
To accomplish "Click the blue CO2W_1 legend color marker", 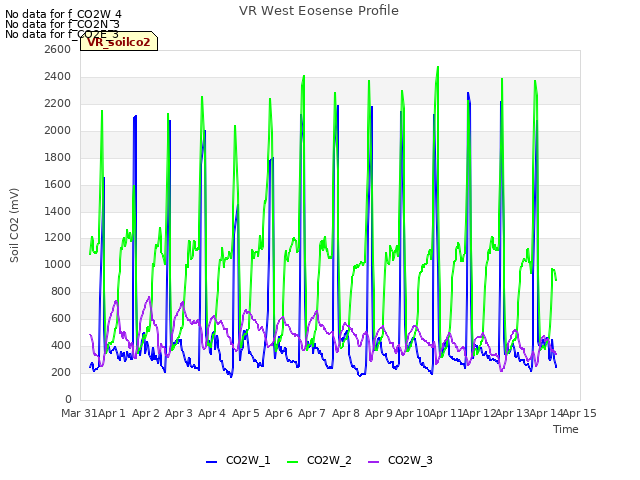I will (x=211, y=461).
